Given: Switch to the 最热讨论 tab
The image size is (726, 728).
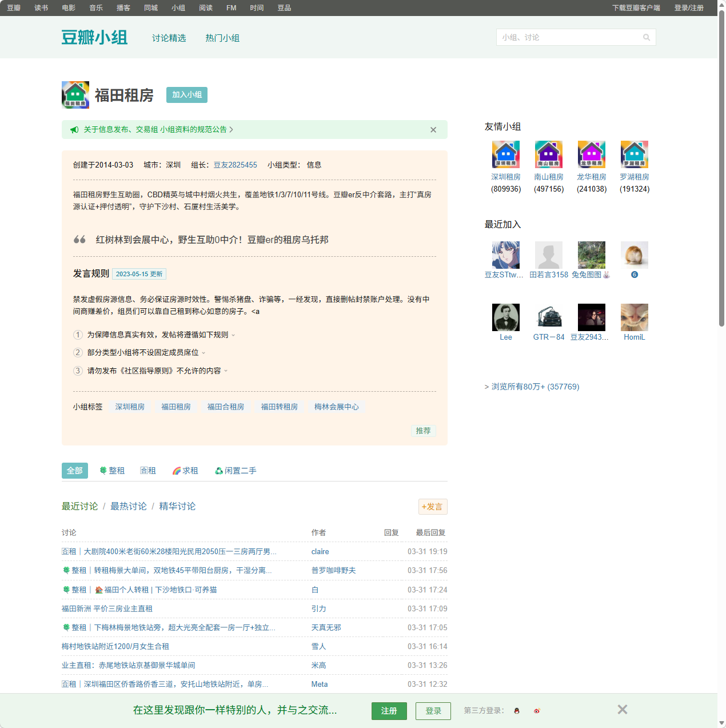Looking at the screenshot, I should point(128,507).
